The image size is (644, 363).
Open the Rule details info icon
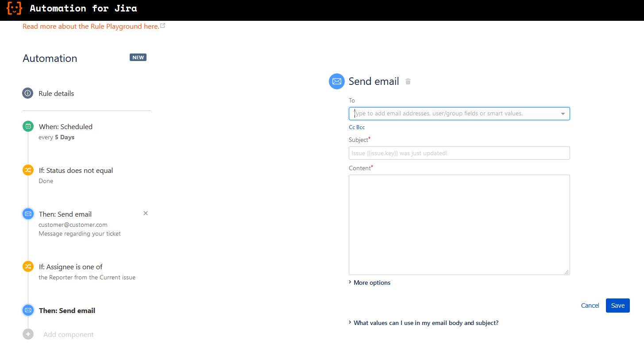[x=27, y=93]
